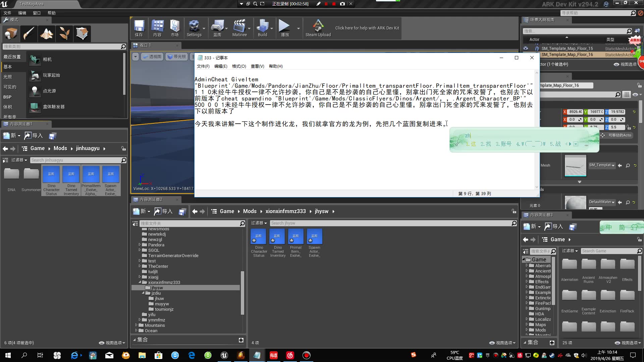Click the 保存 (Save) toolbar icon
The image size is (644, 362).
pyautogui.click(x=139, y=27)
